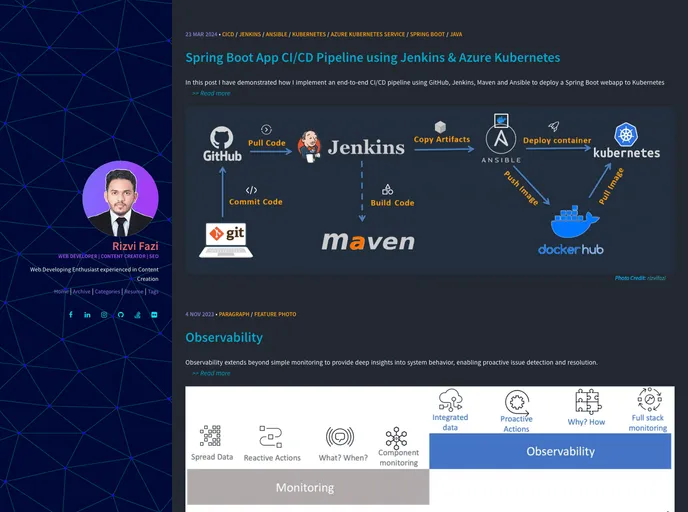Open the Stack Overflow icon in sidebar
The image size is (688, 512).
pyautogui.click(x=137, y=315)
